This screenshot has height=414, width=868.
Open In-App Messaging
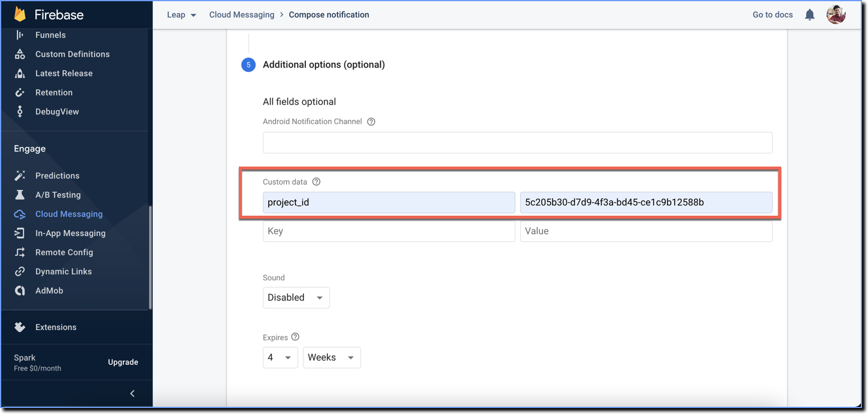[70, 233]
